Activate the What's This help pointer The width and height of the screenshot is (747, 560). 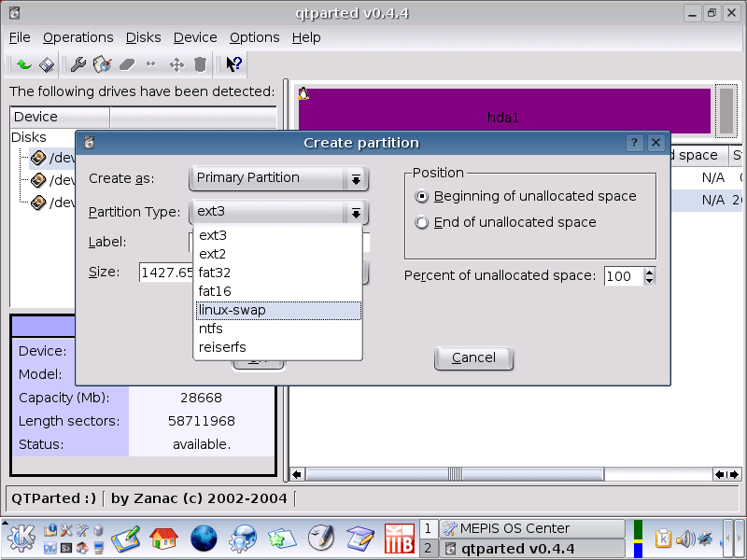click(x=233, y=63)
